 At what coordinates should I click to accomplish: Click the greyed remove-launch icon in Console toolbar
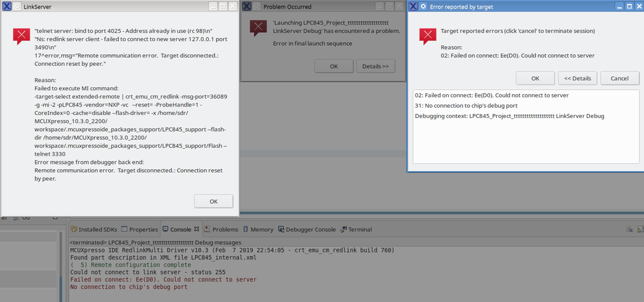point(629,229)
